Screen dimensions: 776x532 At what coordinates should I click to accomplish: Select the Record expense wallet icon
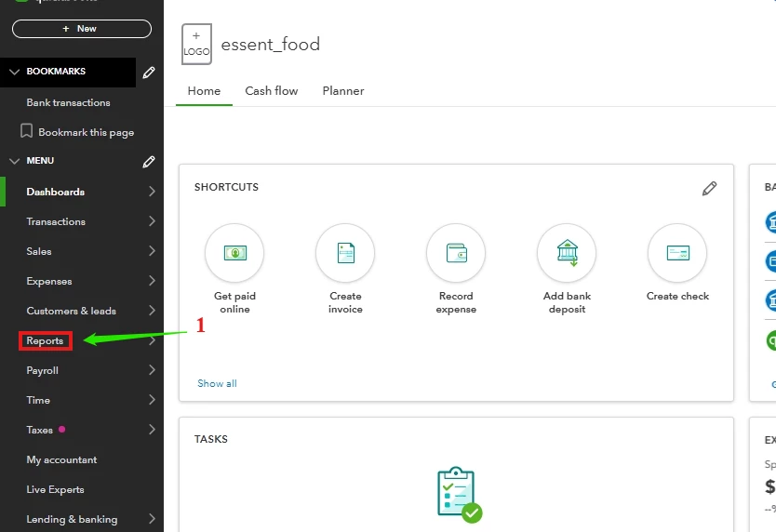(x=456, y=253)
